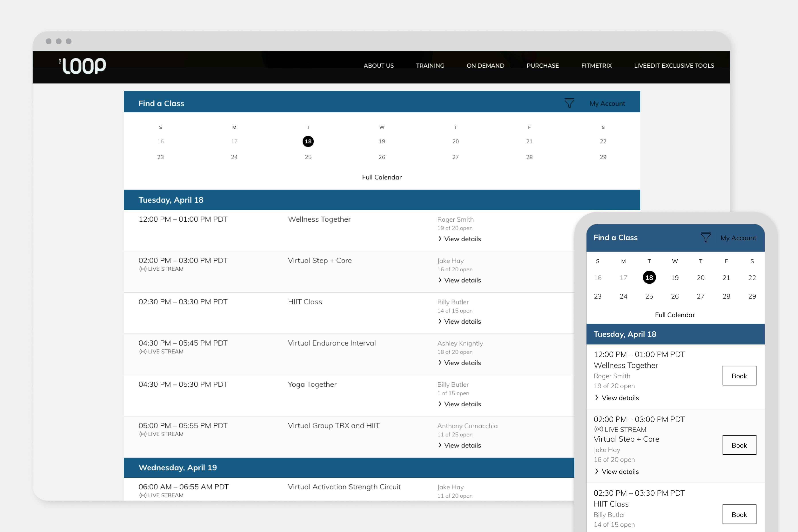Click the filter funnel icon in desktop header
The height and width of the screenshot is (532, 798).
[569, 103]
